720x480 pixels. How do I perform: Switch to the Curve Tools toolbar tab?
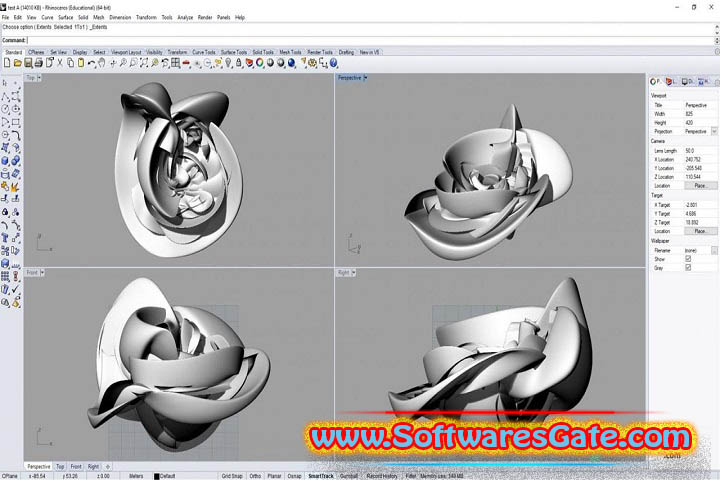coord(203,52)
